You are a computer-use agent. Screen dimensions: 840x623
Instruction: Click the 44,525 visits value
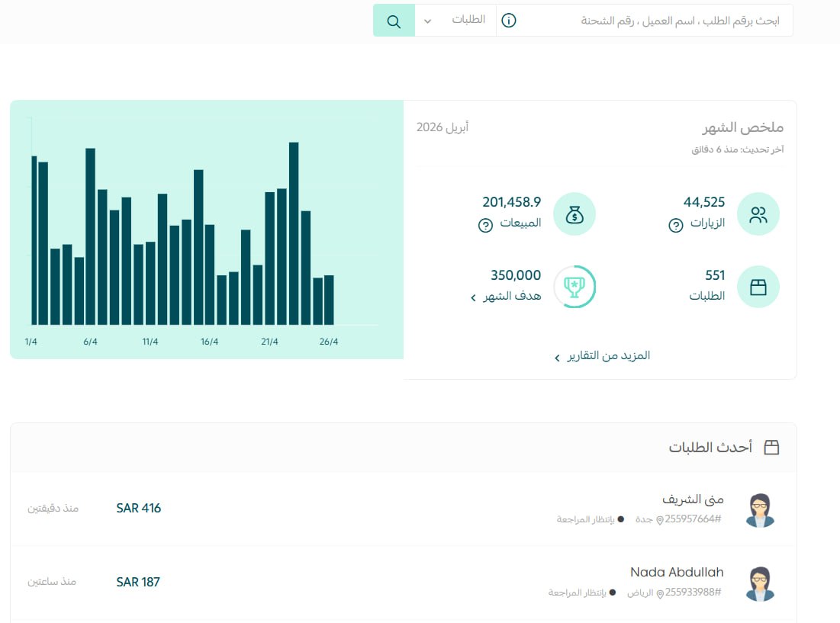pos(704,202)
